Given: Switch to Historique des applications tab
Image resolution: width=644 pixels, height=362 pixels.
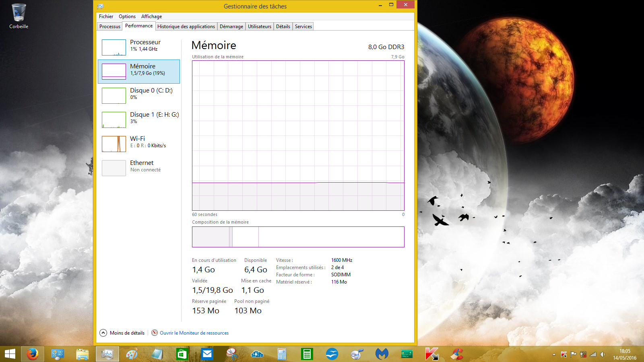Looking at the screenshot, I should tap(186, 27).
